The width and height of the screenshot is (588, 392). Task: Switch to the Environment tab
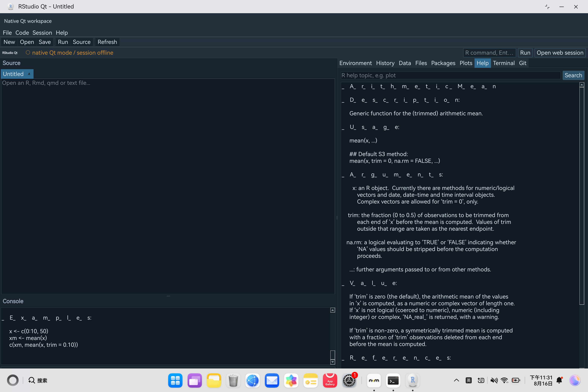coord(355,63)
